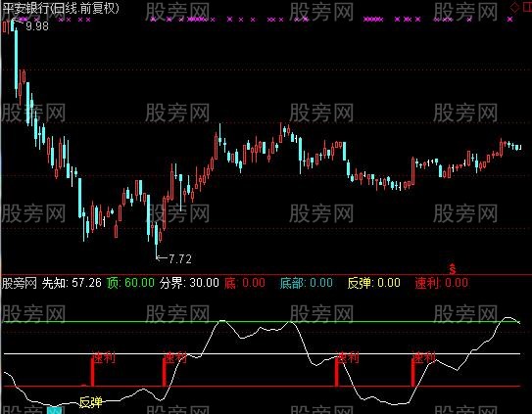Screen dimensions: 532x414
Task: Select the green 顶: 60.00 indicator label
Action: click(130, 283)
